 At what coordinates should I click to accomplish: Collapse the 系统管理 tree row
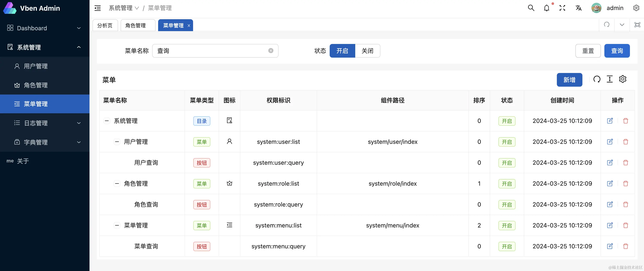tap(107, 121)
